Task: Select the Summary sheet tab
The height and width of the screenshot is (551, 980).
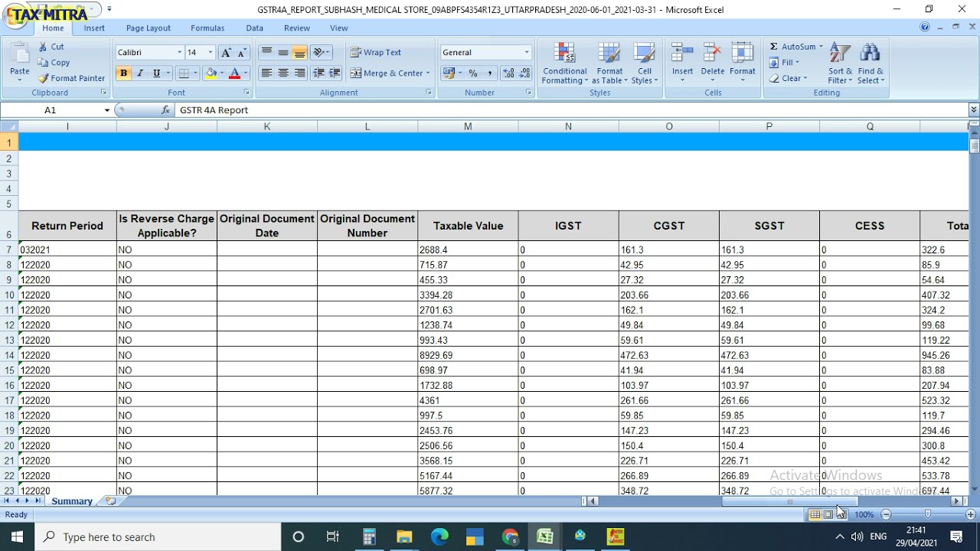Action: pyautogui.click(x=72, y=501)
